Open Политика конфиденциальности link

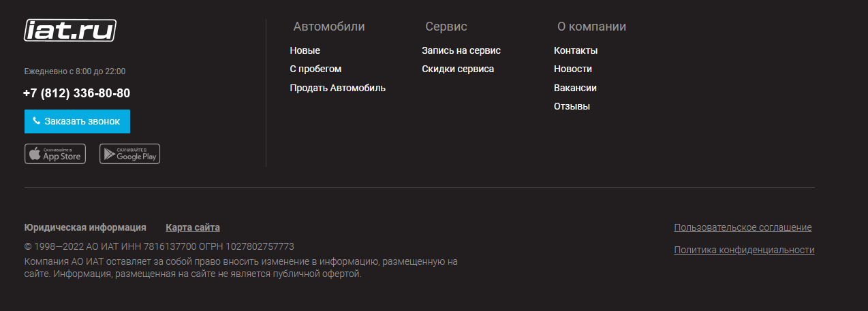click(x=744, y=250)
